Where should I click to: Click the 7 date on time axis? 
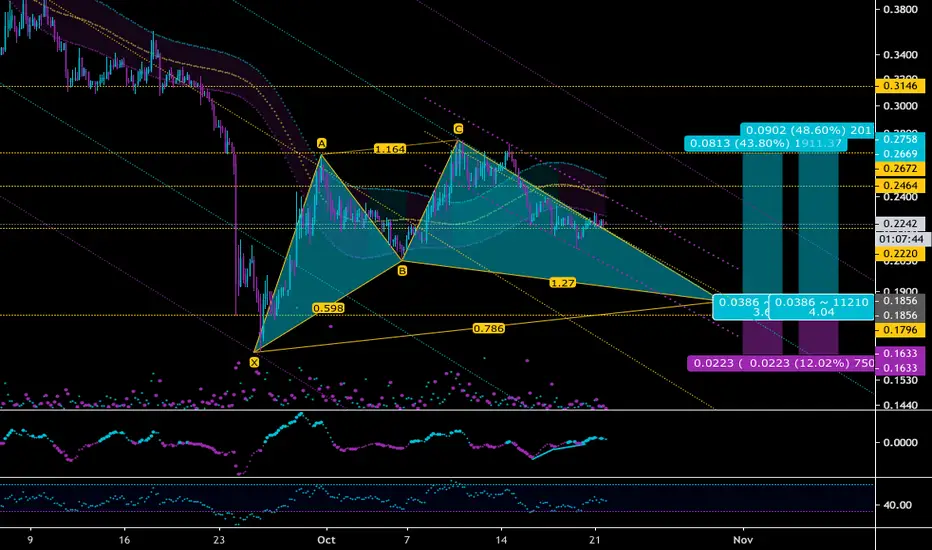pos(407,540)
